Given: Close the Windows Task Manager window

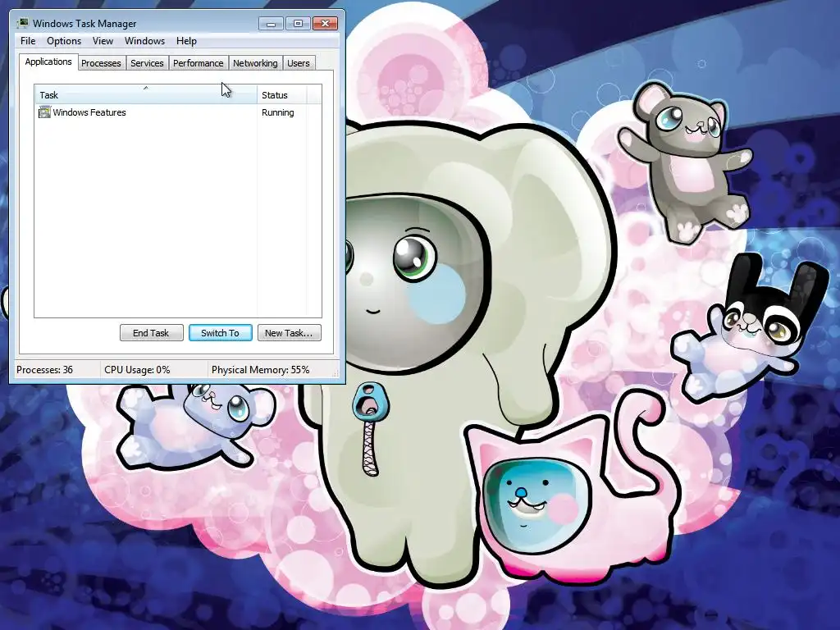Looking at the screenshot, I should (x=325, y=23).
